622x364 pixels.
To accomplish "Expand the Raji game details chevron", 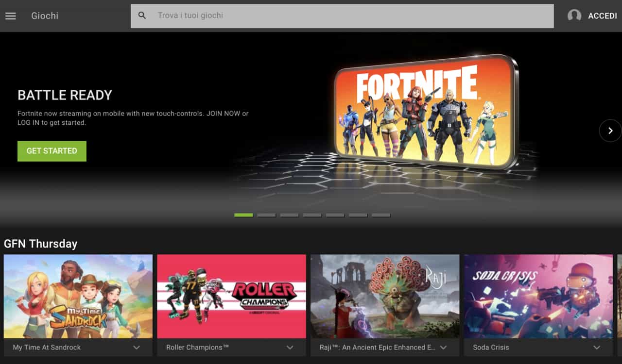I will point(443,347).
